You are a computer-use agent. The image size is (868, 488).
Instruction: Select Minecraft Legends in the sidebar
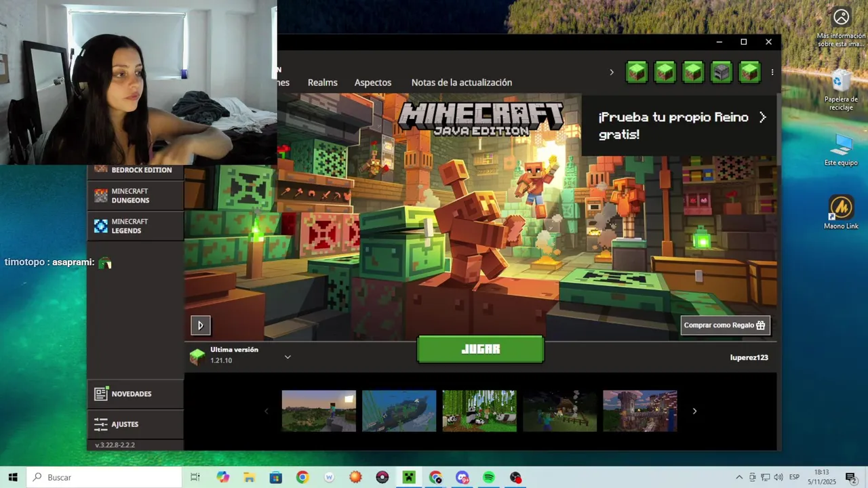pyautogui.click(x=136, y=226)
